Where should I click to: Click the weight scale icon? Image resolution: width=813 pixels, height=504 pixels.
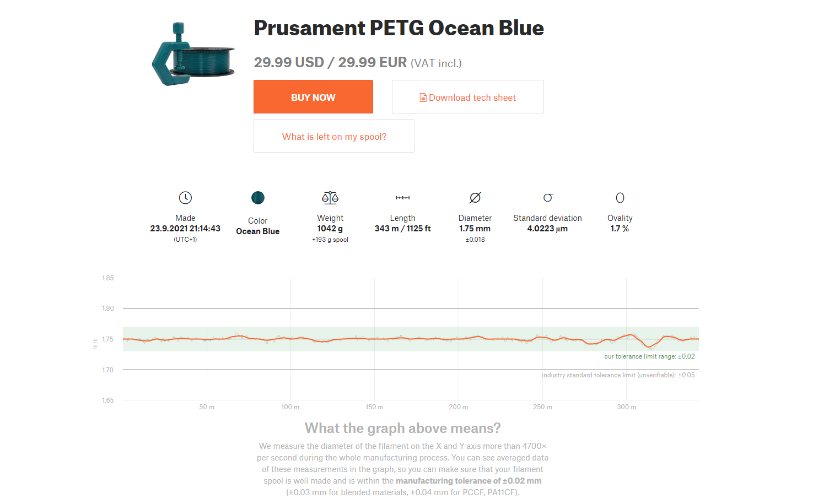(x=330, y=198)
